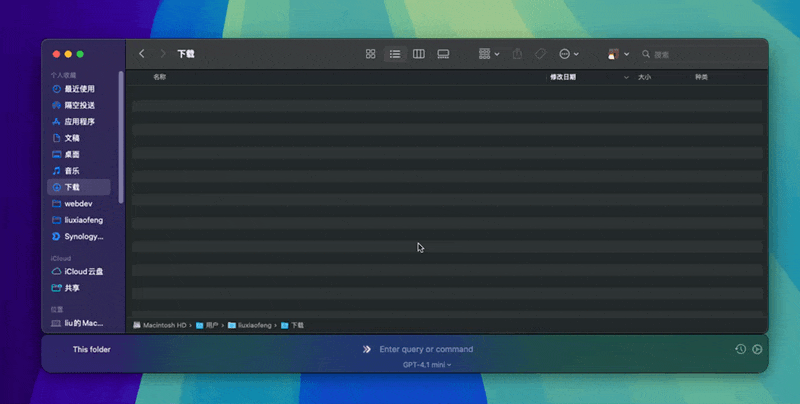Screen dimensions: 800x404
Task: Go back with the left chevron
Action: 142,54
